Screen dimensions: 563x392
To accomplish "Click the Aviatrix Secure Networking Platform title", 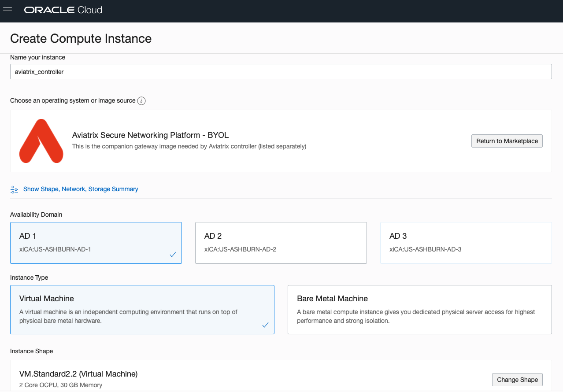I will (150, 135).
